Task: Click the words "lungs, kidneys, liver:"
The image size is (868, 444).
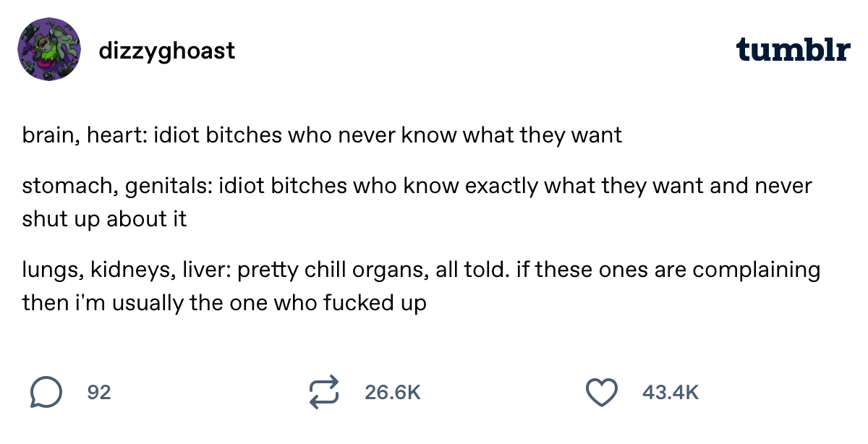Action: coord(127,270)
